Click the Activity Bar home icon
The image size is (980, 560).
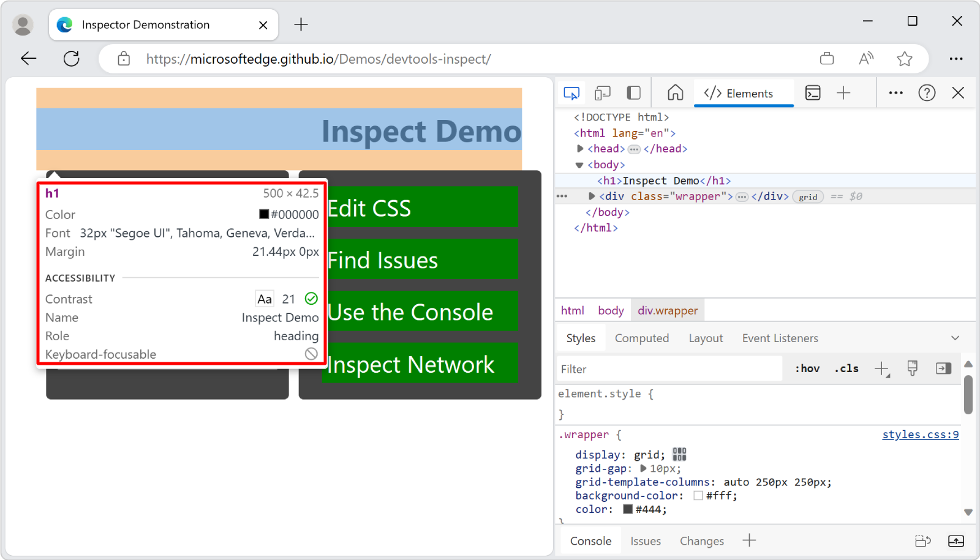pyautogui.click(x=674, y=92)
